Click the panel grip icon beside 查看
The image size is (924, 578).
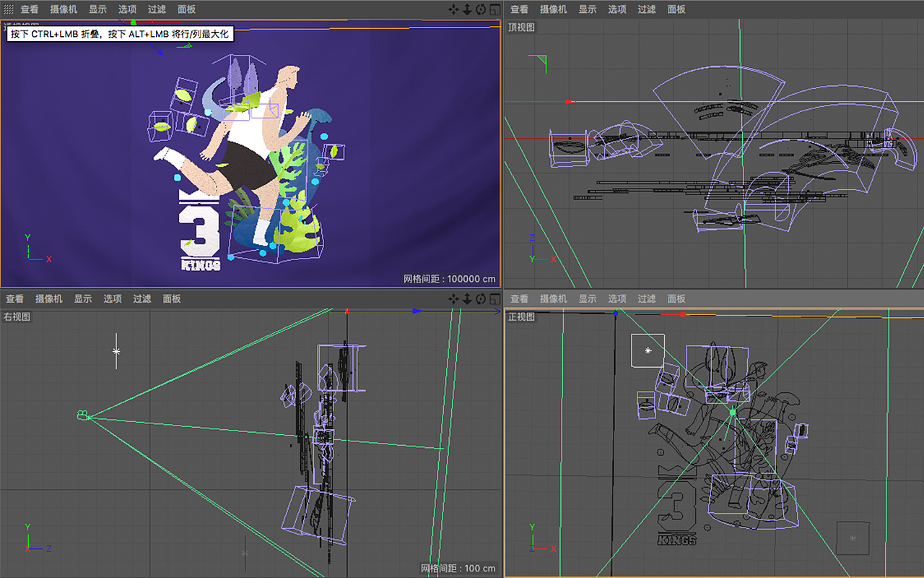[9, 9]
